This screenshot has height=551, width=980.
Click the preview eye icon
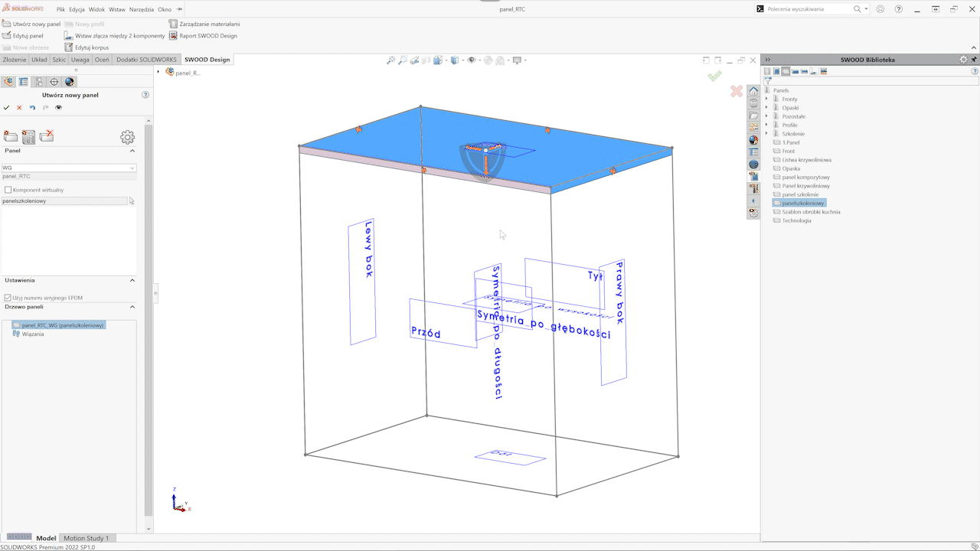tap(59, 108)
